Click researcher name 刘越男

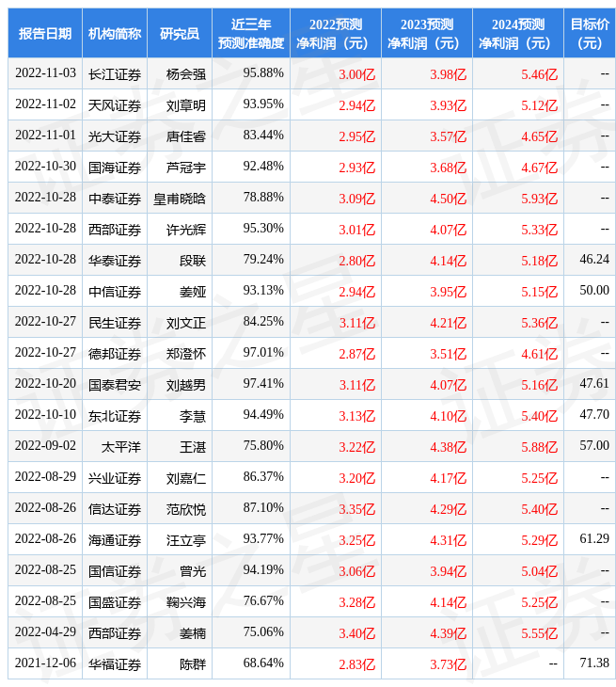click(186, 385)
